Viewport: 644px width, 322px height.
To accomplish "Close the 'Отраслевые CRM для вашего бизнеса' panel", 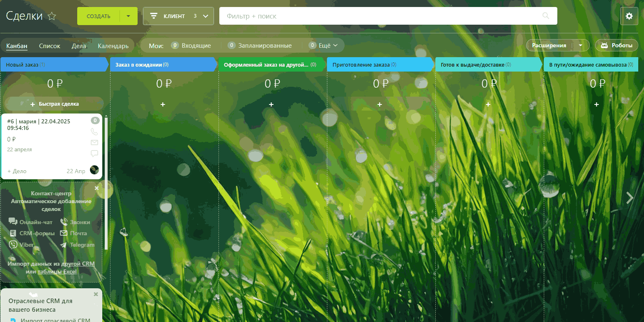I will point(96,294).
